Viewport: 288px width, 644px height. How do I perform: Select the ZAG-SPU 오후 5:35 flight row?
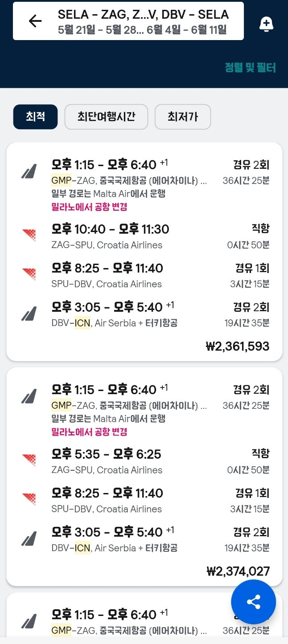click(147, 461)
